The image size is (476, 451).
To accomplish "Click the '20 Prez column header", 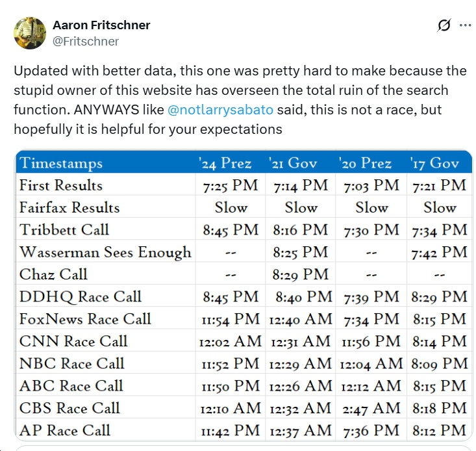I will coord(371,163).
